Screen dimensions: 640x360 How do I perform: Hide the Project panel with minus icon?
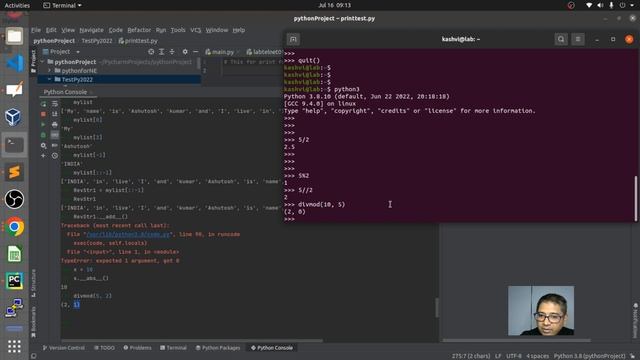(x=196, y=52)
